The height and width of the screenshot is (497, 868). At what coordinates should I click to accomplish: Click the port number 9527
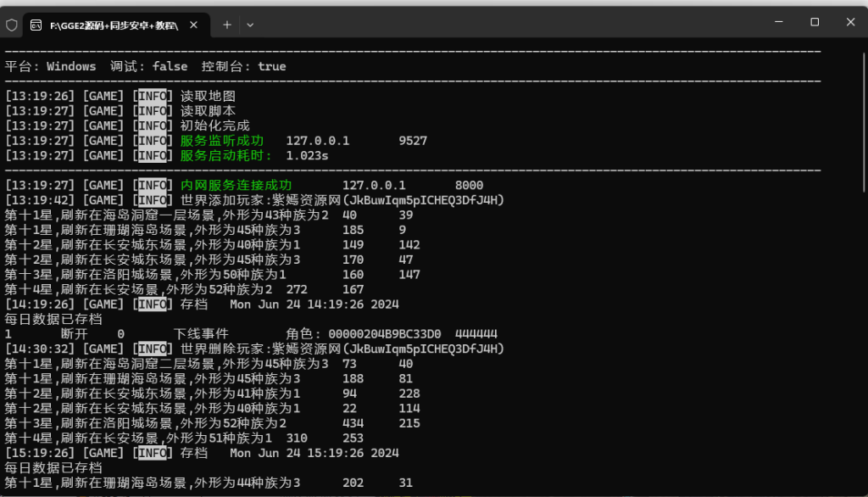tap(413, 141)
